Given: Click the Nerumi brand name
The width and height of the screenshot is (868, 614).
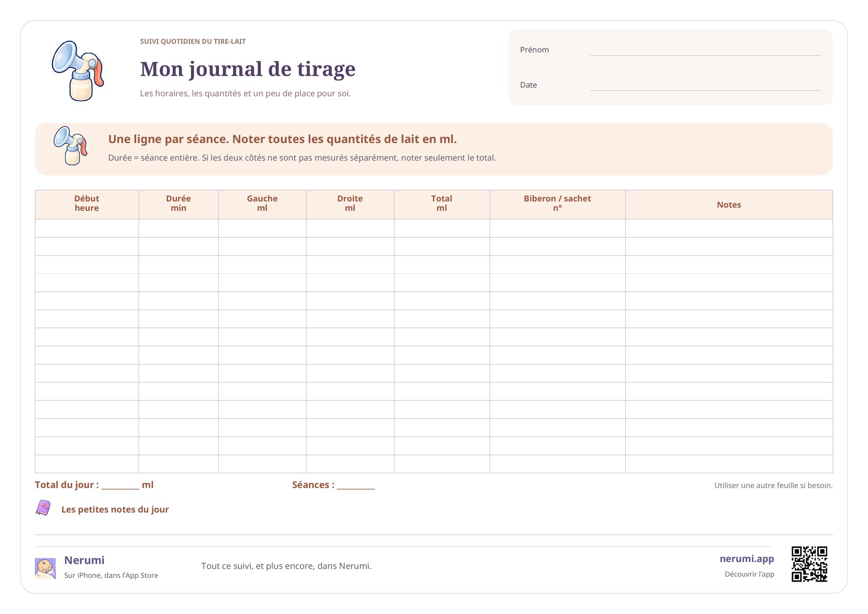Looking at the screenshot, I should [x=84, y=560].
